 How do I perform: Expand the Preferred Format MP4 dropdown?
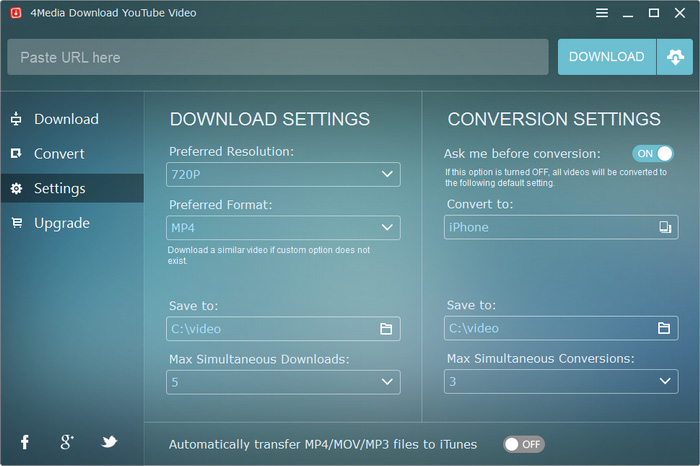283,228
